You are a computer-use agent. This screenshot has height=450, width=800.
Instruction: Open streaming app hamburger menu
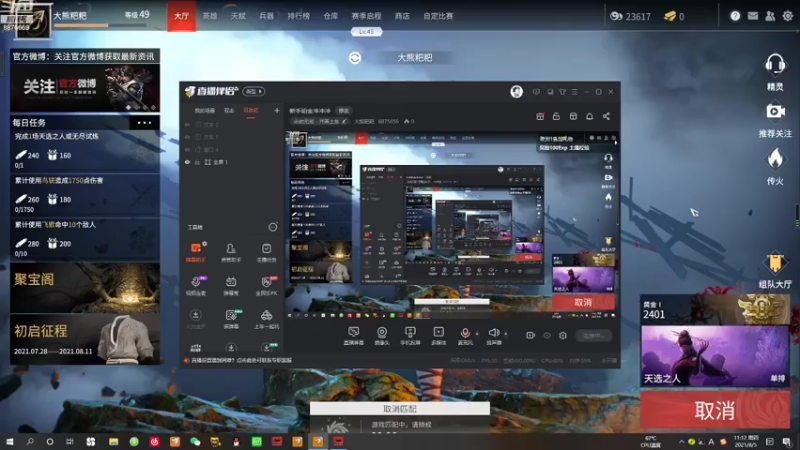click(x=574, y=92)
